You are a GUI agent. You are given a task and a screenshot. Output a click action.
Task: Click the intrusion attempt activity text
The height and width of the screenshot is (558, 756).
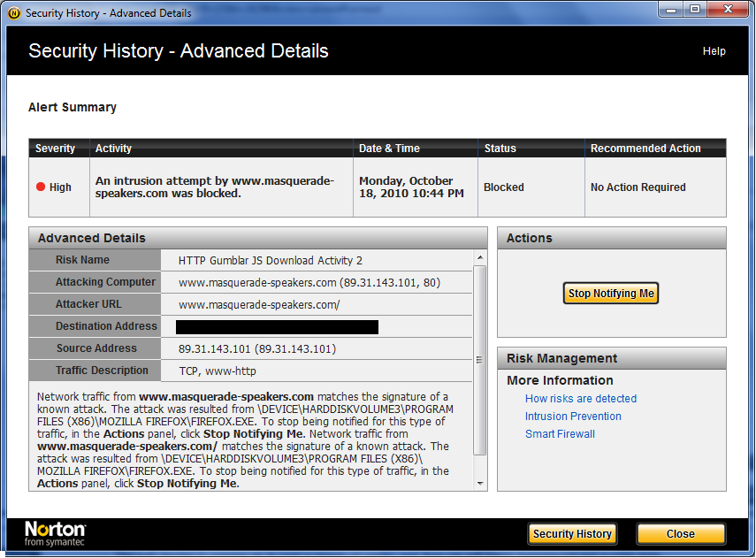pos(215,187)
